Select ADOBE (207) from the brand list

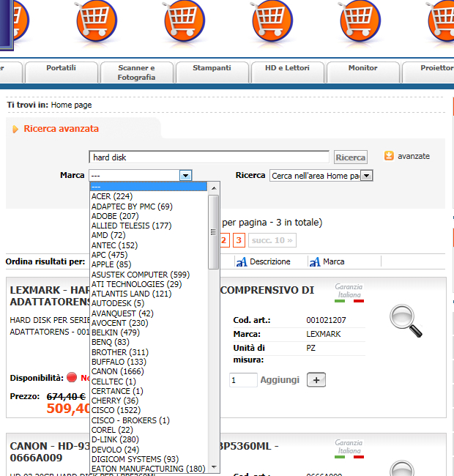149,216
